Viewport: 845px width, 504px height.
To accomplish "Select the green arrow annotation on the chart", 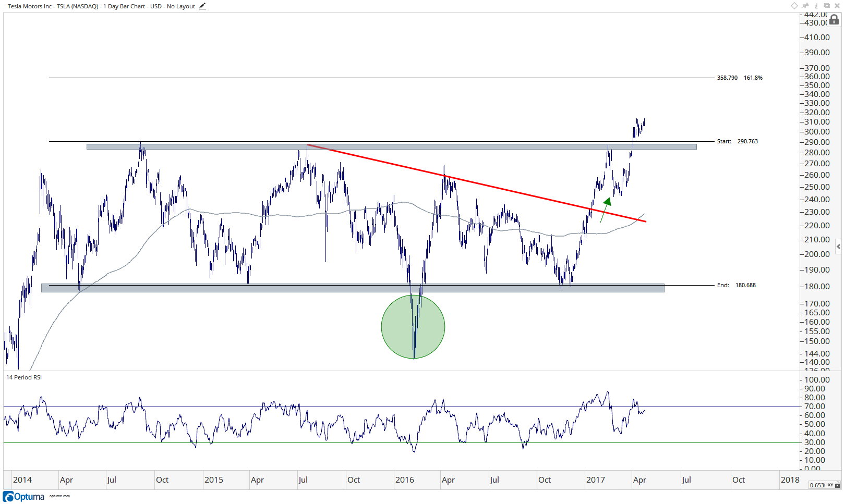I will tap(606, 210).
